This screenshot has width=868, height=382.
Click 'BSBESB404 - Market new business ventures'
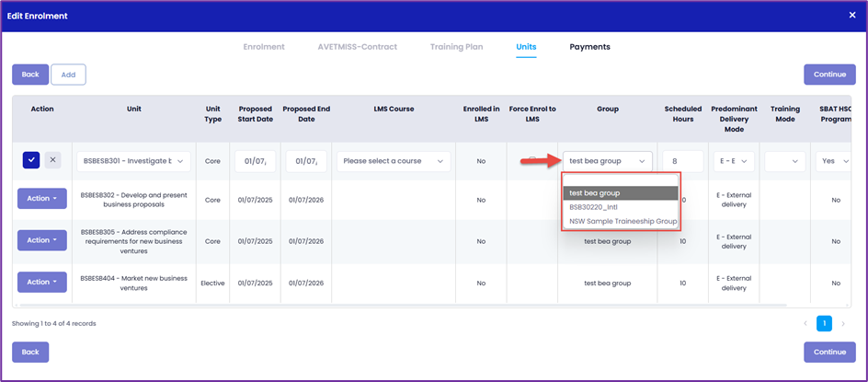pos(134,284)
